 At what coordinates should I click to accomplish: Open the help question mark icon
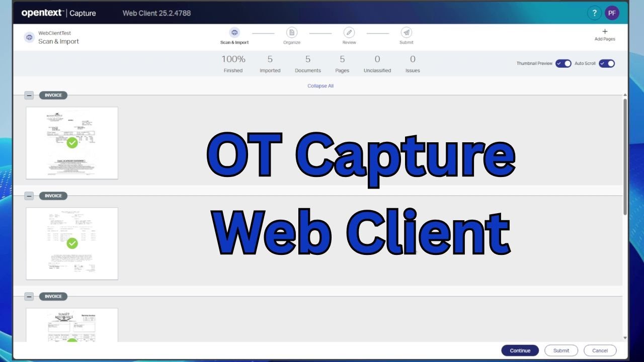click(594, 13)
